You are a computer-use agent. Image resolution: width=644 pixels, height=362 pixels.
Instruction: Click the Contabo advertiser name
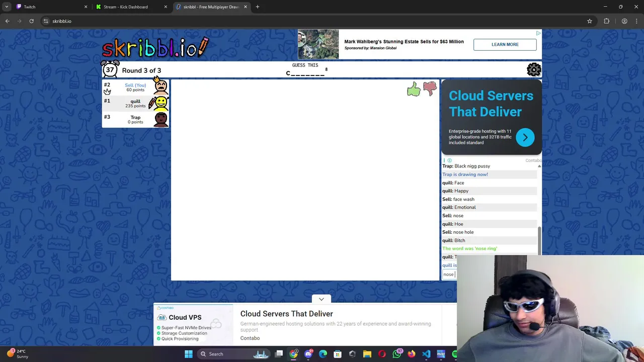pyautogui.click(x=250, y=338)
